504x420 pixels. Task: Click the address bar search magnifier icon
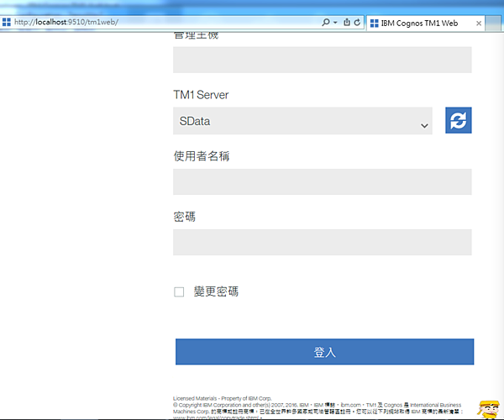[x=326, y=22]
